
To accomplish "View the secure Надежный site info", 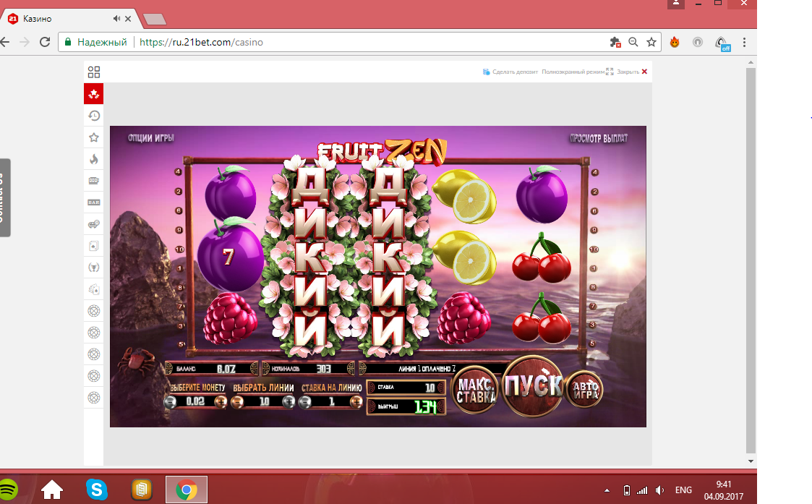I will click(95, 43).
